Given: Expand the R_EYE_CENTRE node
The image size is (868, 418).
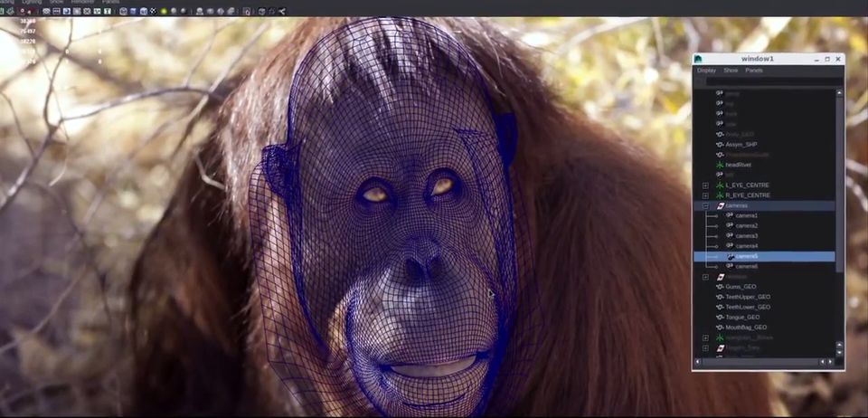Looking at the screenshot, I should tap(705, 195).
